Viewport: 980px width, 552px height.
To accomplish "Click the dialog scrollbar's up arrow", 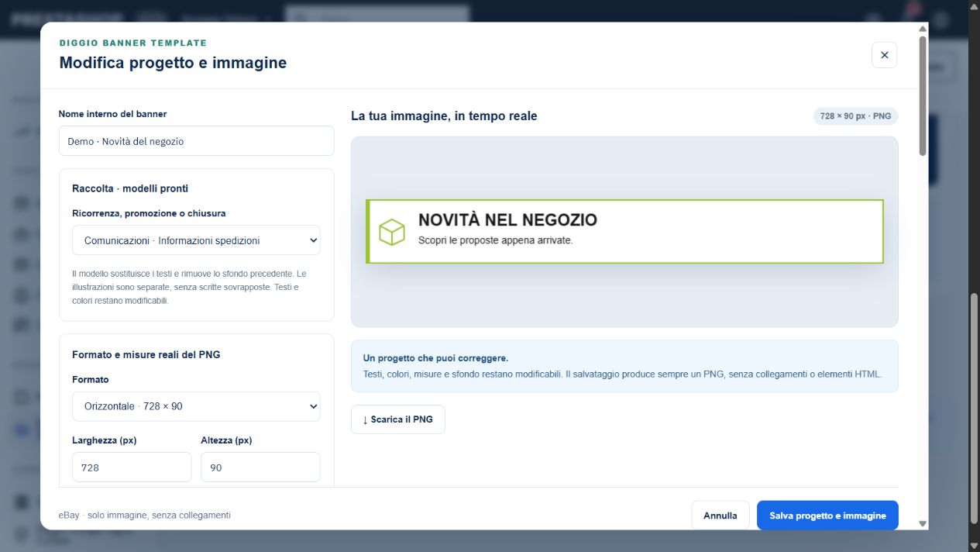I will pyautogui.click(x=922, y=29).
